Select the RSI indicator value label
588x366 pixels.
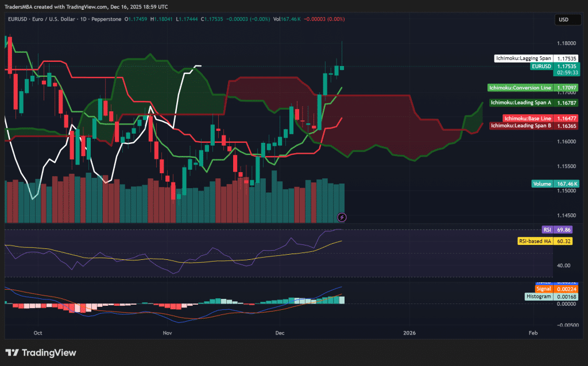[563, 229]
